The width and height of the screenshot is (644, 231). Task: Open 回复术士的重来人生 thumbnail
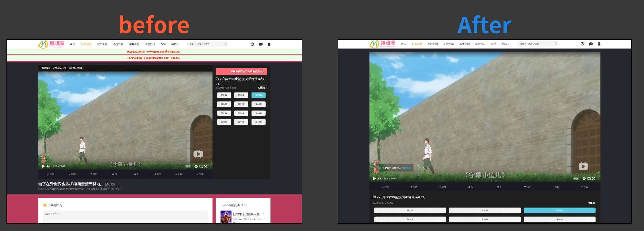pyautogui.click(x=226, y=217)
